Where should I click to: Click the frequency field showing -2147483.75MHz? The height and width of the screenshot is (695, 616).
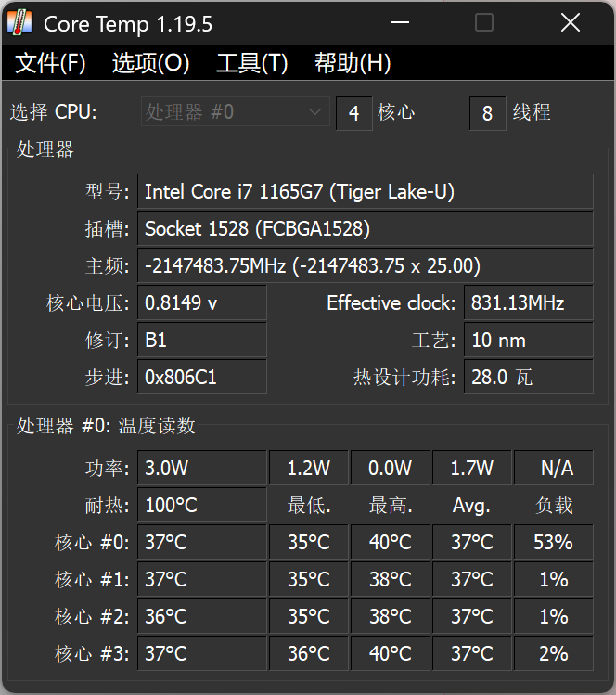(x=365, y=266)
